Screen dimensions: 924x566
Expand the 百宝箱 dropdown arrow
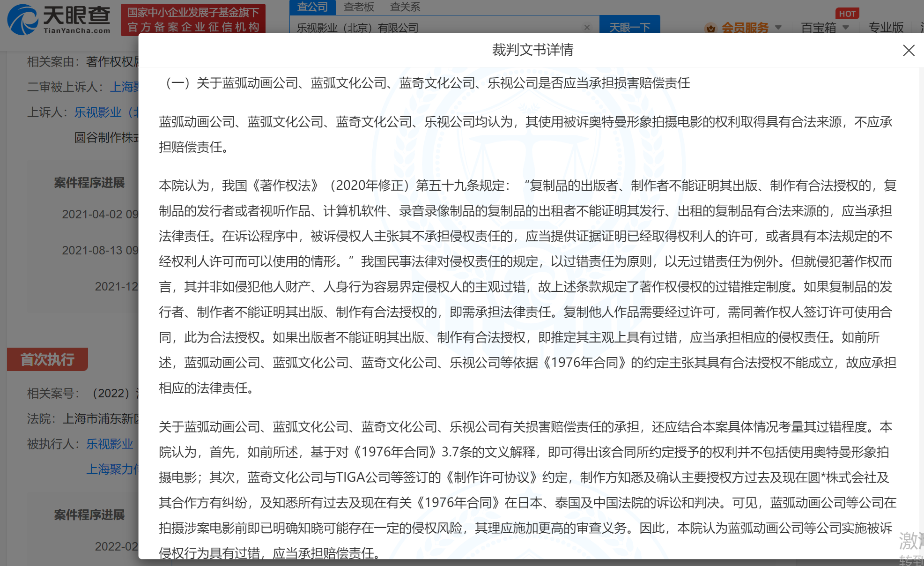846,27
